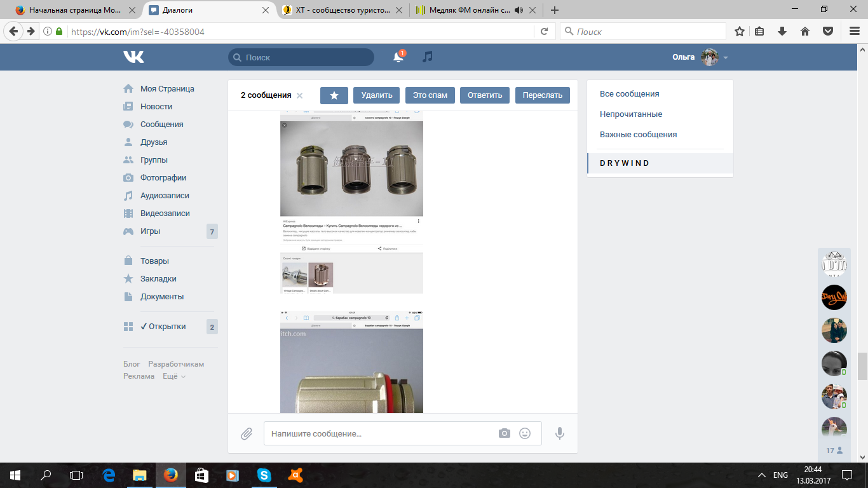Viewport: 868px width, 488px height.
Task: Expand the Ольга profile dropdown
Action: coord(726,58)
